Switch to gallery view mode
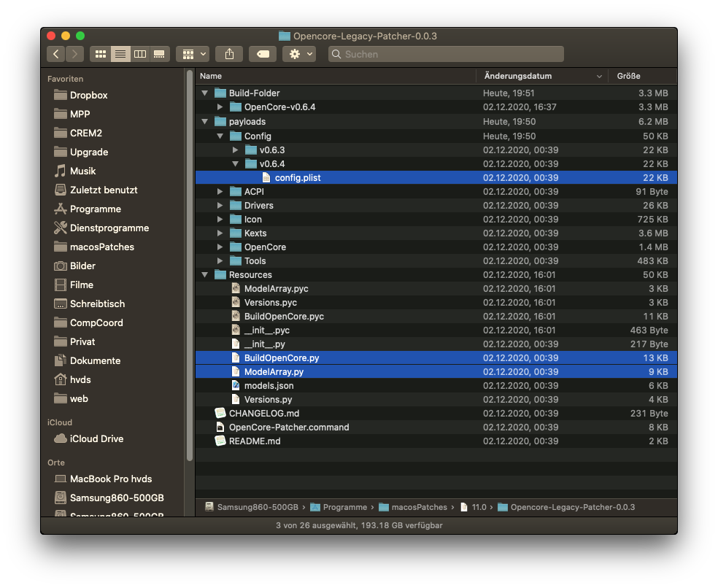The image size is (718, 588). [x=159, y=54]
